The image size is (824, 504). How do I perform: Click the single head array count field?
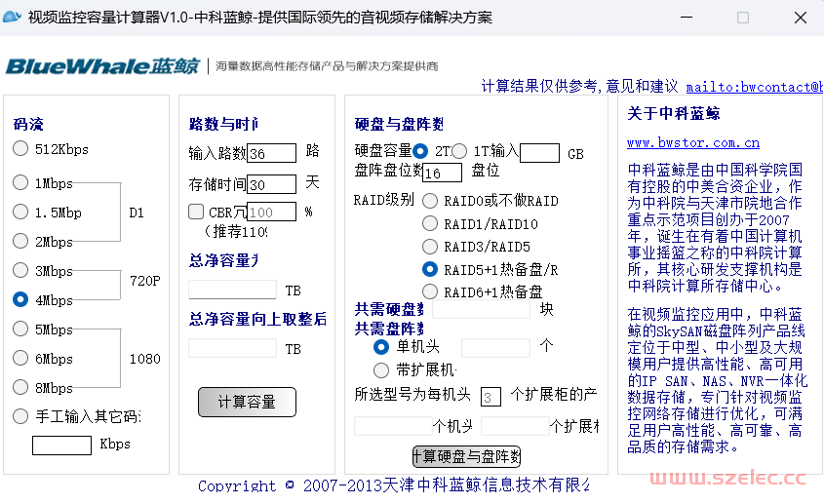pos(495,348)
